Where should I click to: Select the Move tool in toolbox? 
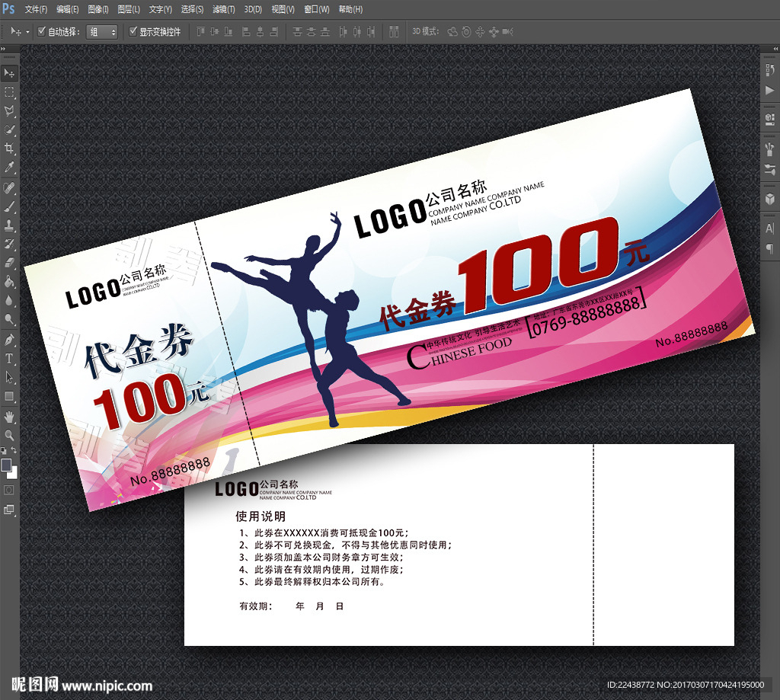[x=9, y=73]
